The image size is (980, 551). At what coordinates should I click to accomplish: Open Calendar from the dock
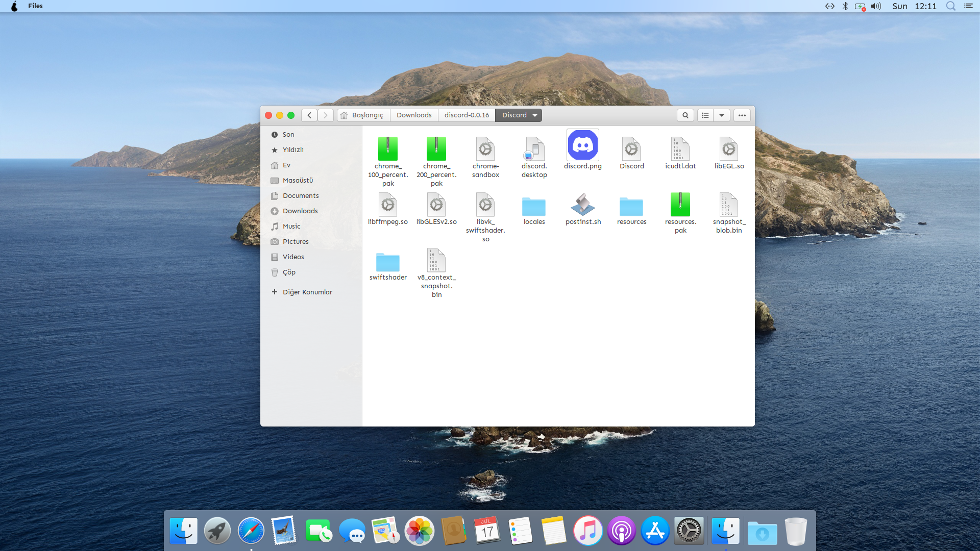pos(487,531)
